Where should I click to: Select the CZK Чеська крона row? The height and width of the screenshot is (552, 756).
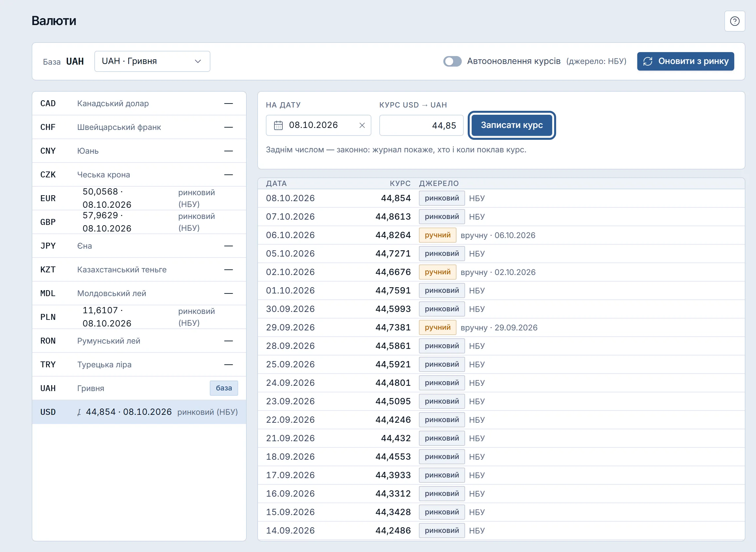139,175
